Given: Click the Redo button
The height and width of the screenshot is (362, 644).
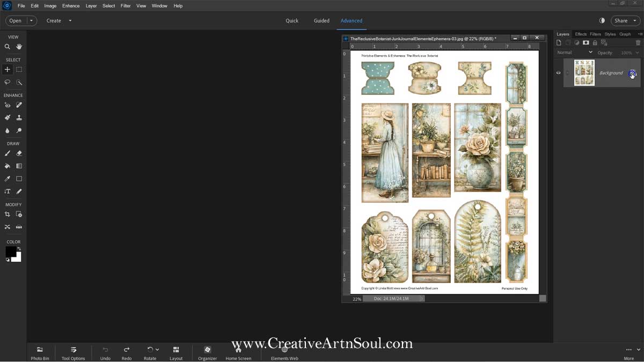Looking at the screenshot, I should 127,353.
